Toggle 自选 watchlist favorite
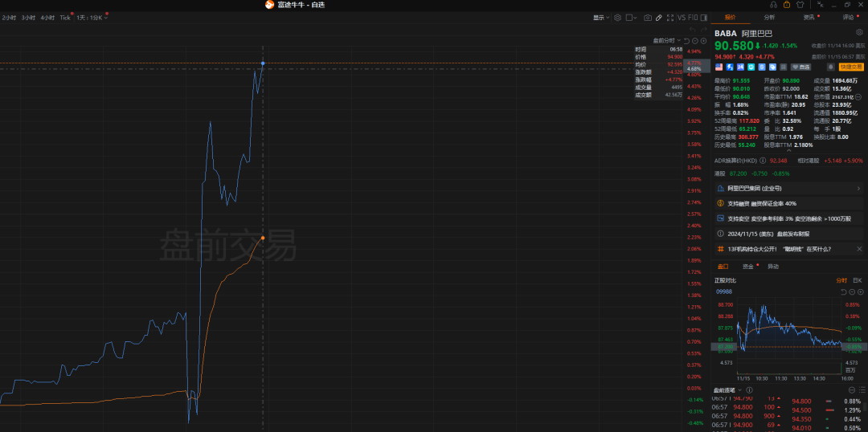The width and height of the screenshot is (868, 432). coord(801,67)
